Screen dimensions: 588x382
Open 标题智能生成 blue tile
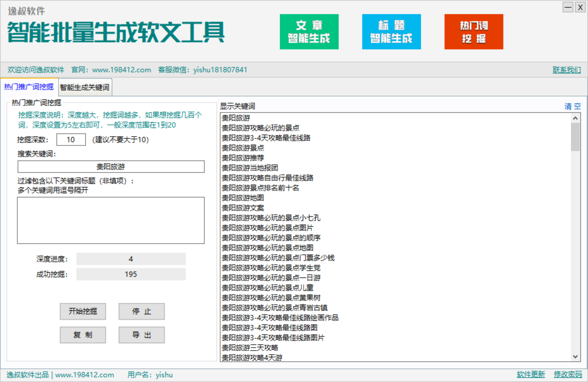[x=391, y=32]
